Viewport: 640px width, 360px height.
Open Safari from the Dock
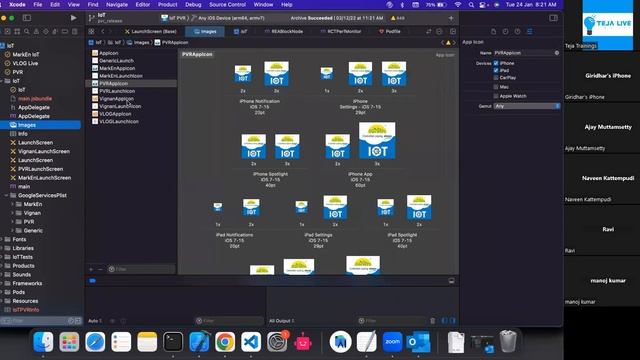tap(95, 342)
